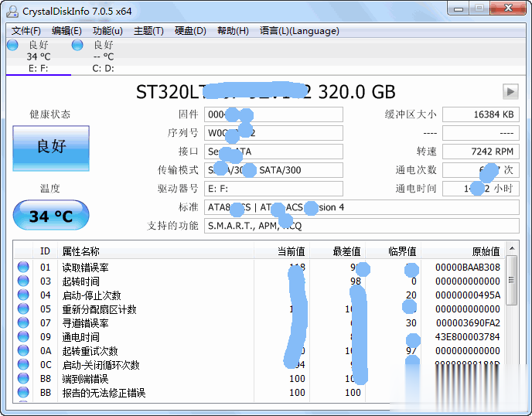Click the status orb for 起转时间 row
Screen dimensions: 532x416
click(23, 281)
